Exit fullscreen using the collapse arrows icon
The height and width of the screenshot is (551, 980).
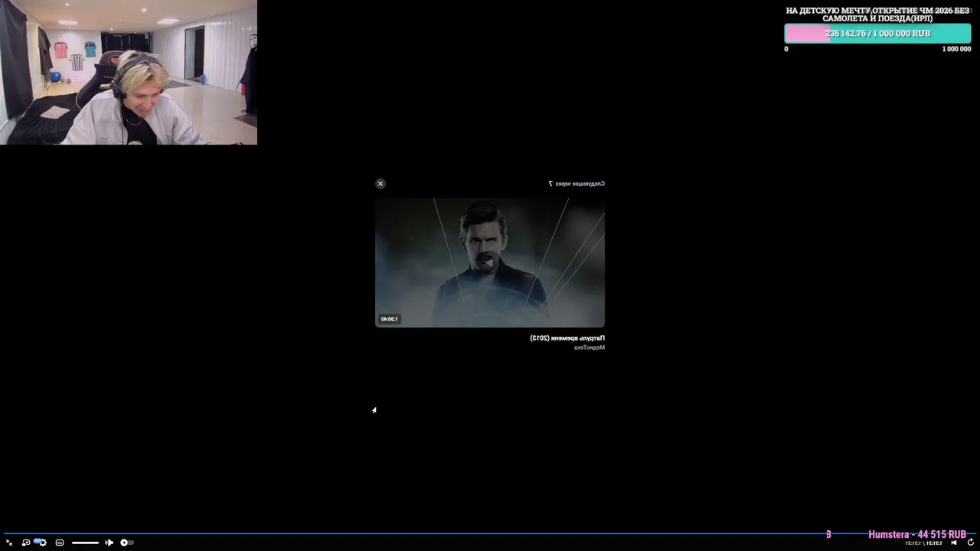tap(9, 543)
